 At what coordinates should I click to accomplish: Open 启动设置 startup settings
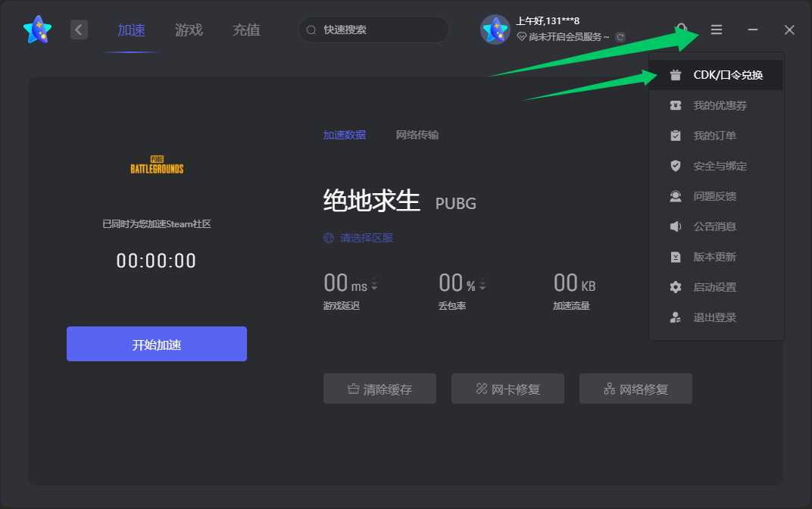click(716, 287)
